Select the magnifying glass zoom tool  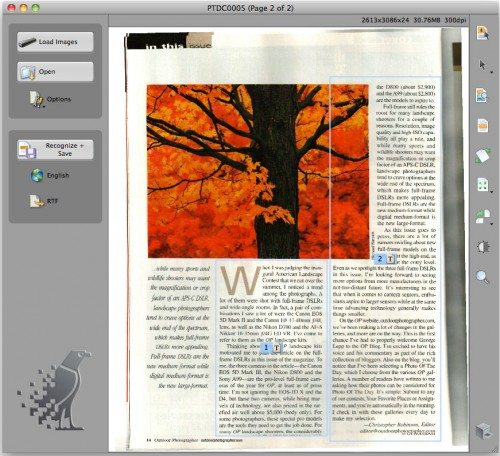click(x=482, y=277)
